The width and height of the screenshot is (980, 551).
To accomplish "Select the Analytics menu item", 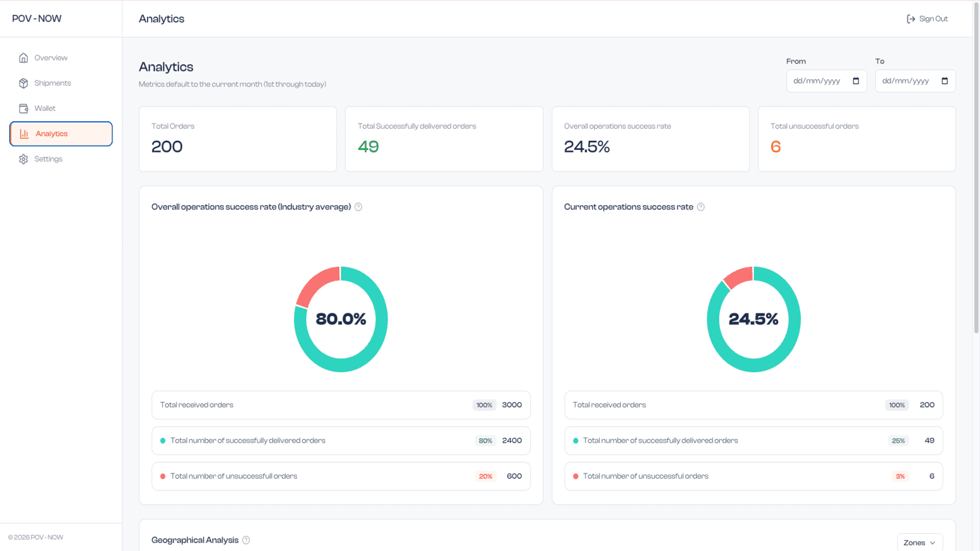I will (x=61, y=133).
